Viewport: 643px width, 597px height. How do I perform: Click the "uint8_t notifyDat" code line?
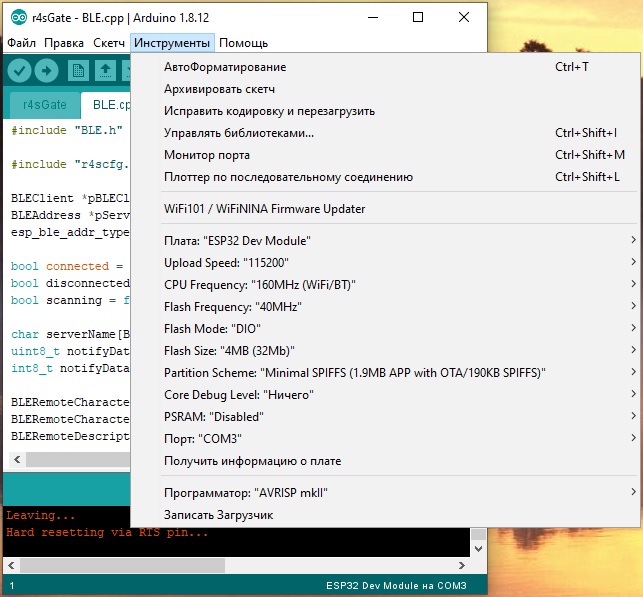[x=70, y=351]
